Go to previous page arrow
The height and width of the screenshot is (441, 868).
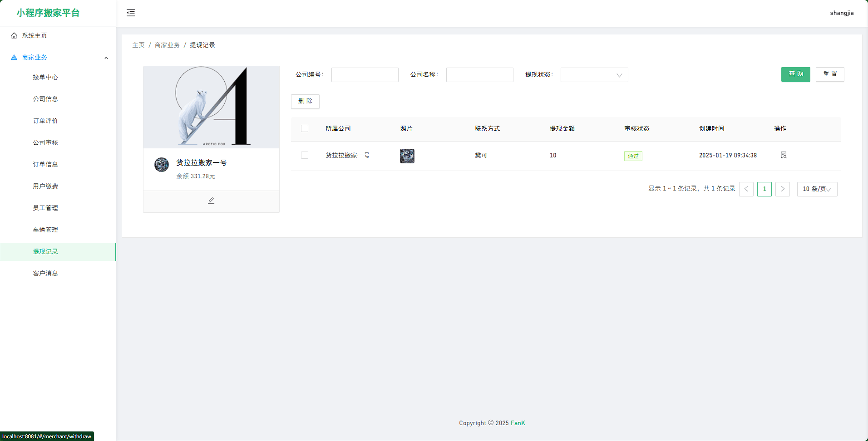[746, 189]
